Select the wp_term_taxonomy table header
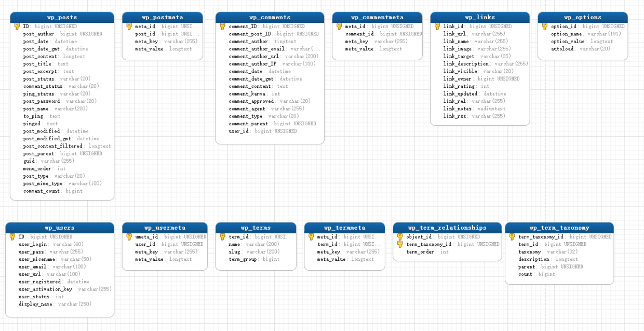 (x=559, y=228)
